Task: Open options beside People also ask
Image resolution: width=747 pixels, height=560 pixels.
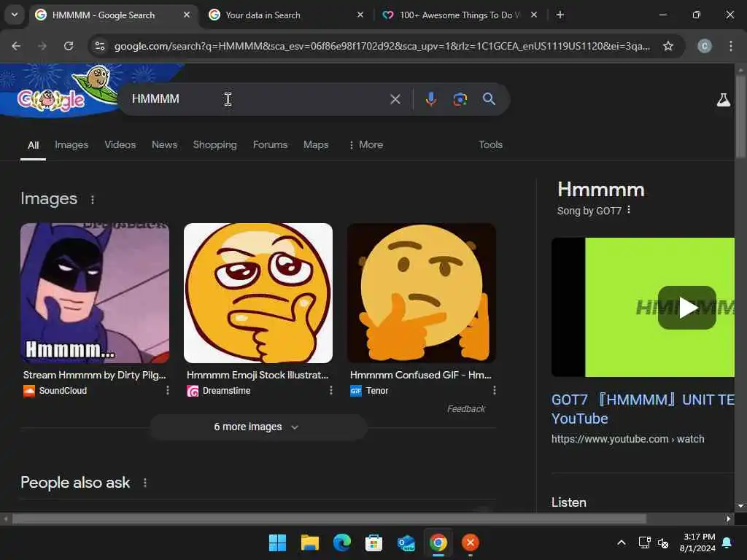Action: 145,483
